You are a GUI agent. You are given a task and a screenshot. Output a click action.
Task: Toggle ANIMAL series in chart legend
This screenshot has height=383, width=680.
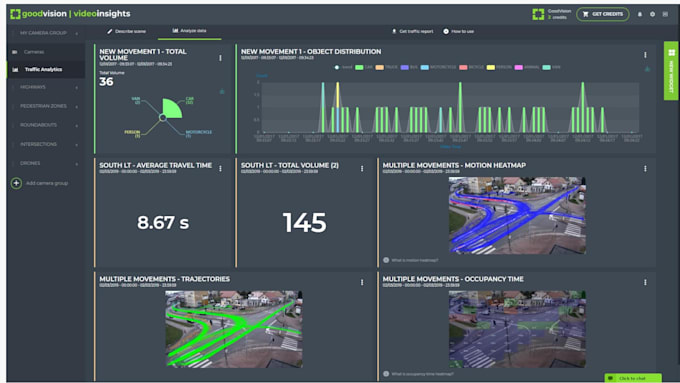pyautogui.click(x=527, y=67)
